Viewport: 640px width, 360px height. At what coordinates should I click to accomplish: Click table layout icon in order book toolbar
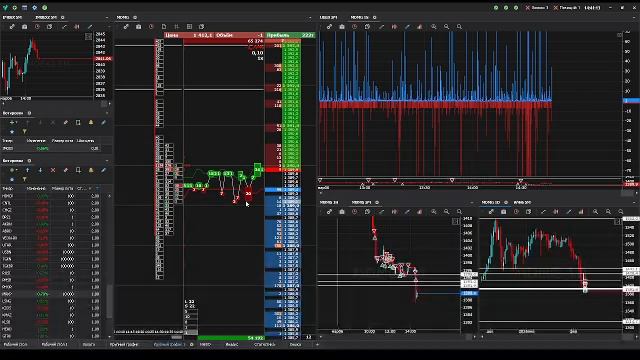coord(189,27)
